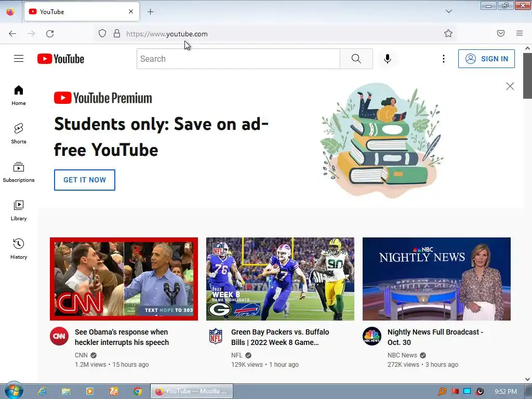Open History from the sidebar
Image resolution: width=532 pixels, height=399 pixels.
[19, 249]
